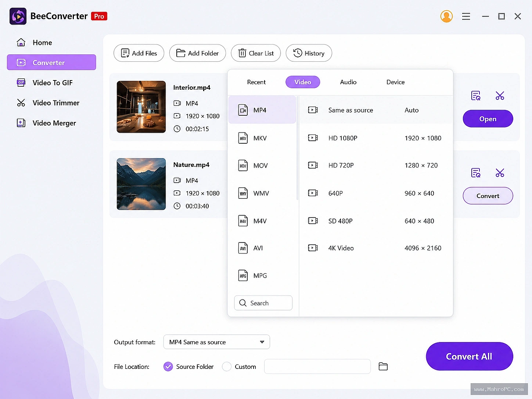Click the film icon beside Same as source
Screen dimensions: 532x399
point(313,110)
